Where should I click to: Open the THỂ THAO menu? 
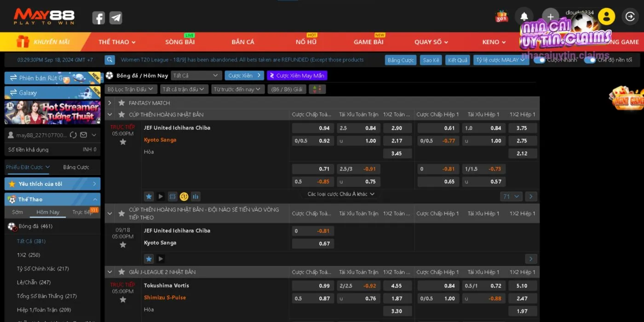pyautogui.click(x=116, y=42)
